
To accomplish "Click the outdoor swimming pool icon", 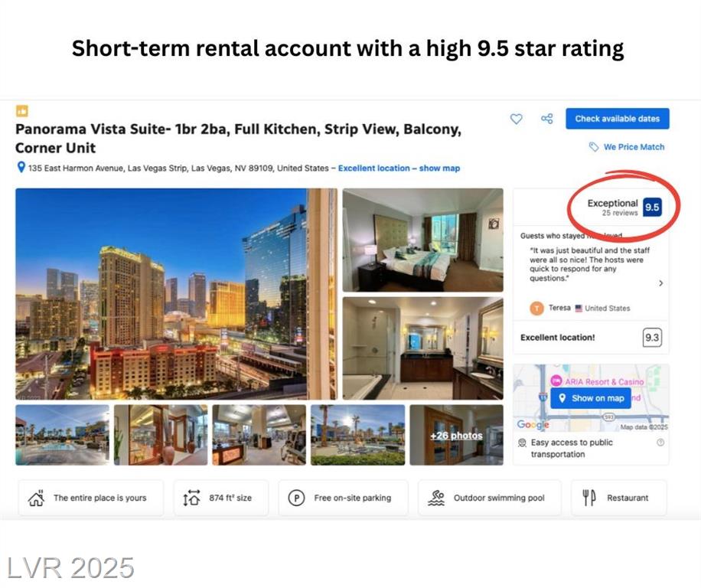I will point(436,498).
